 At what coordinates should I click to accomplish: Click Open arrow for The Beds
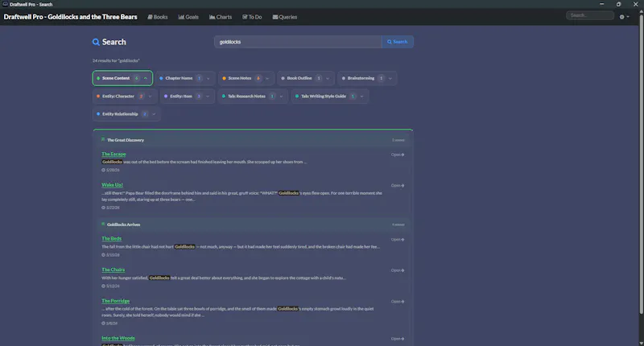(398, 239)
